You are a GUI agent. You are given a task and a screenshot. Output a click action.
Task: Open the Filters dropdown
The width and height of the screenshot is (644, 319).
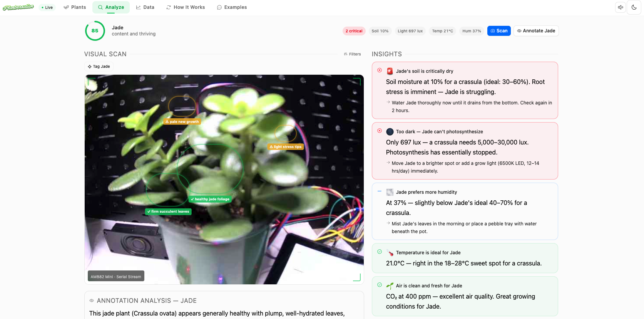coord(352,54)
